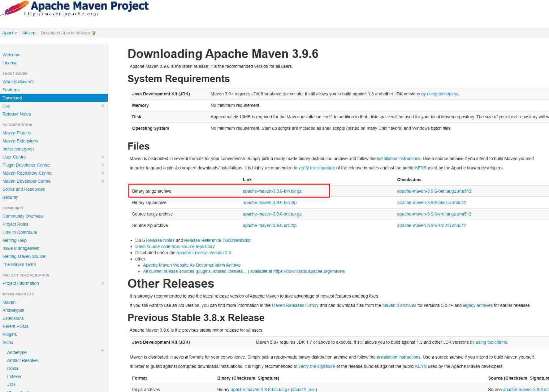The image size is (549, 392).
Task: Select the highlighted Download sidebar item
Action: tap(54, 98)
